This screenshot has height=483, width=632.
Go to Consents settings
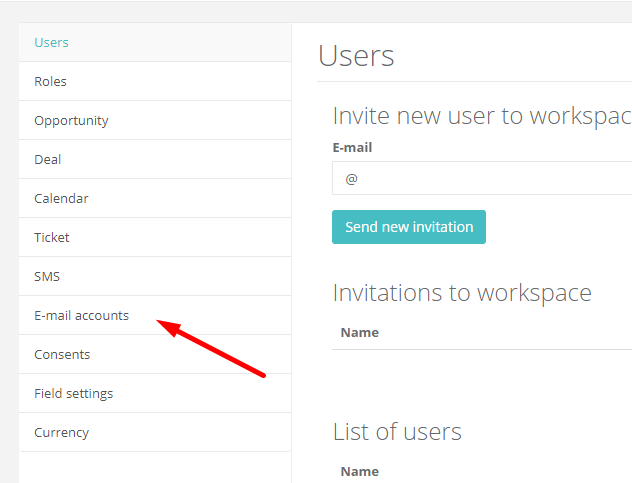[x=155, y=354]
